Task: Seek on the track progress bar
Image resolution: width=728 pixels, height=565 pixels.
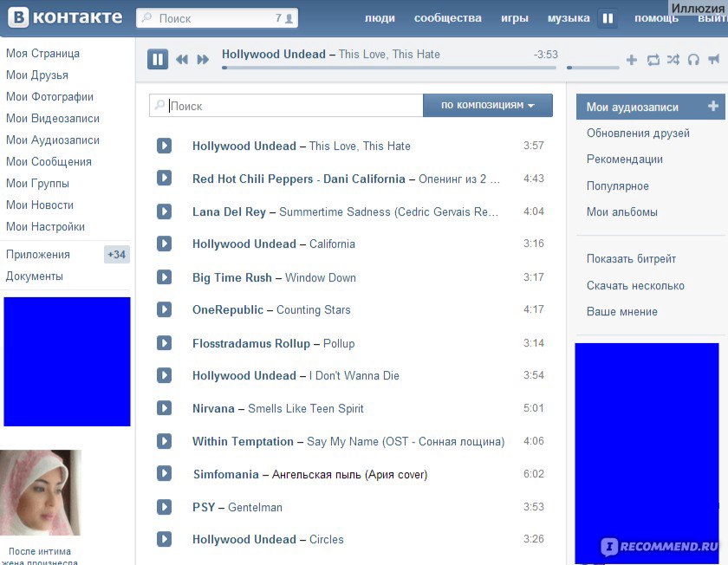Action: pos(389,68)
